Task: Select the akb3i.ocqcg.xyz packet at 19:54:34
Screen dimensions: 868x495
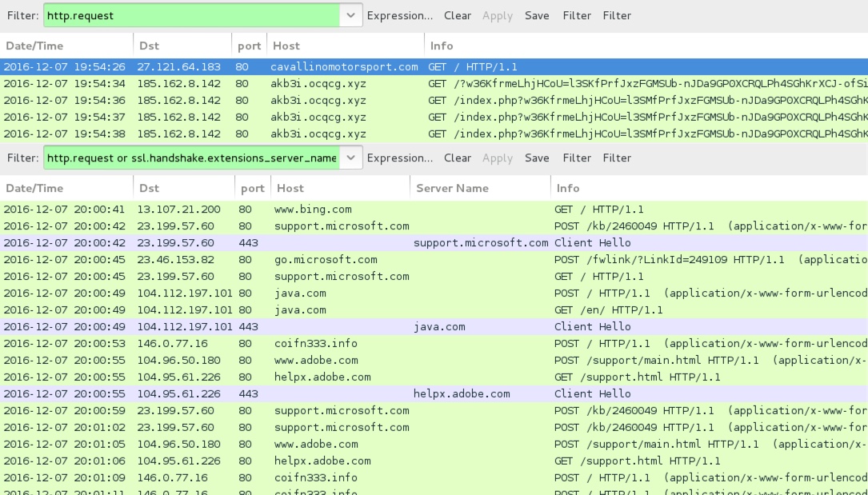Action: coord(434,84)
